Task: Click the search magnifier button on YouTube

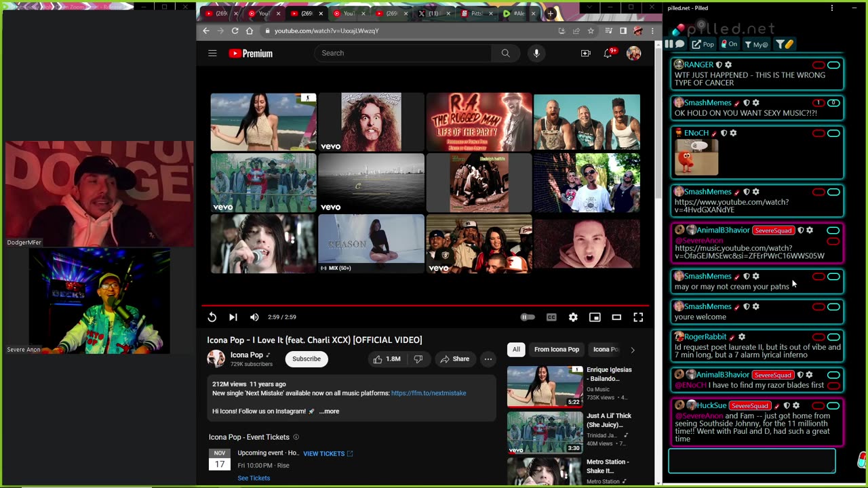Action: pos(505,53)
